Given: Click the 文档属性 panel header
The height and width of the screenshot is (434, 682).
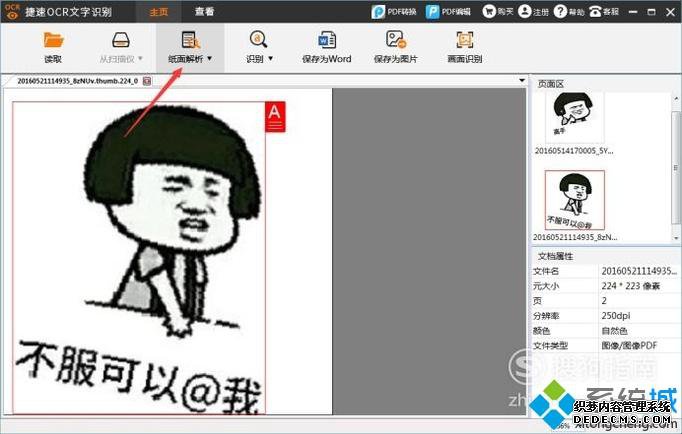Looking at the screenshot, I should point(555,256).
